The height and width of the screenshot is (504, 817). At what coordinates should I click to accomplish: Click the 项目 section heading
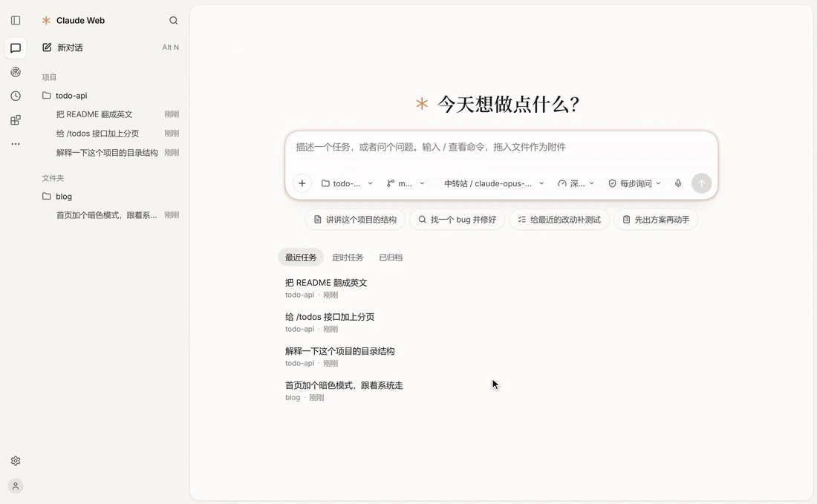pos(49,77)
